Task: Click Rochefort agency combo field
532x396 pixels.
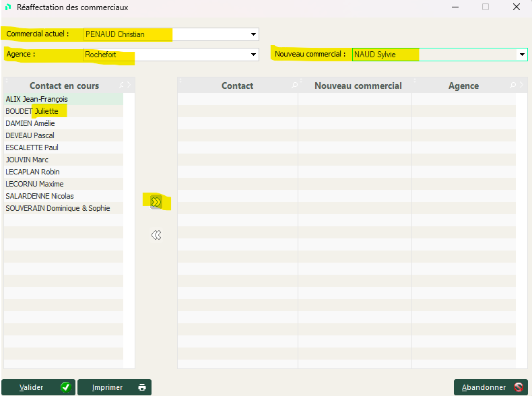Action: (x=171, y=55)
